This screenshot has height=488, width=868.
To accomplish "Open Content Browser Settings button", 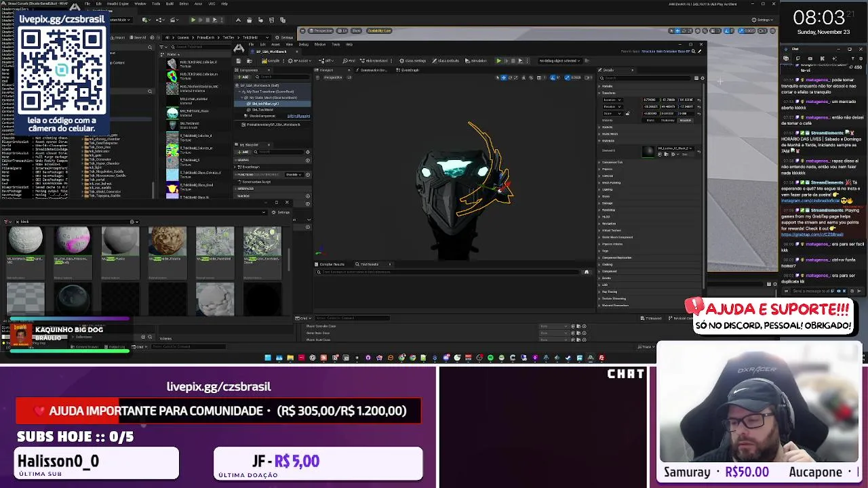I will click(x=281, y=212).
